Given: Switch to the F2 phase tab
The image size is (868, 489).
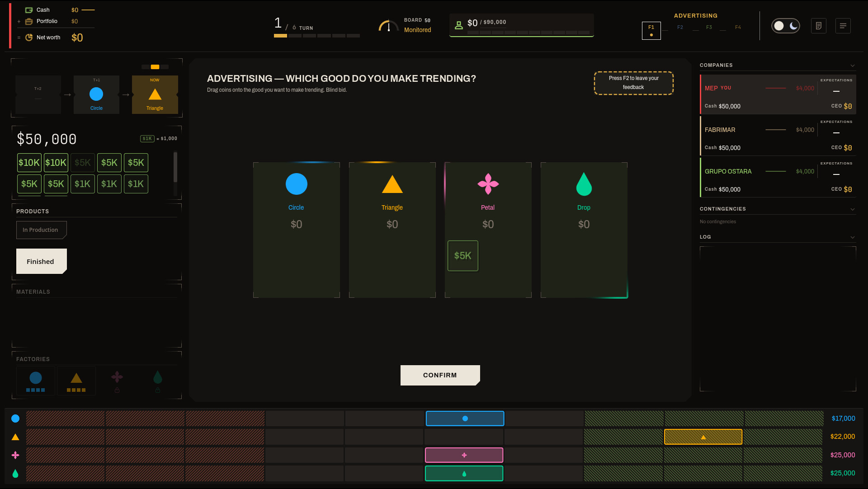Looking at the screenshot, I should tap(680, 28).
